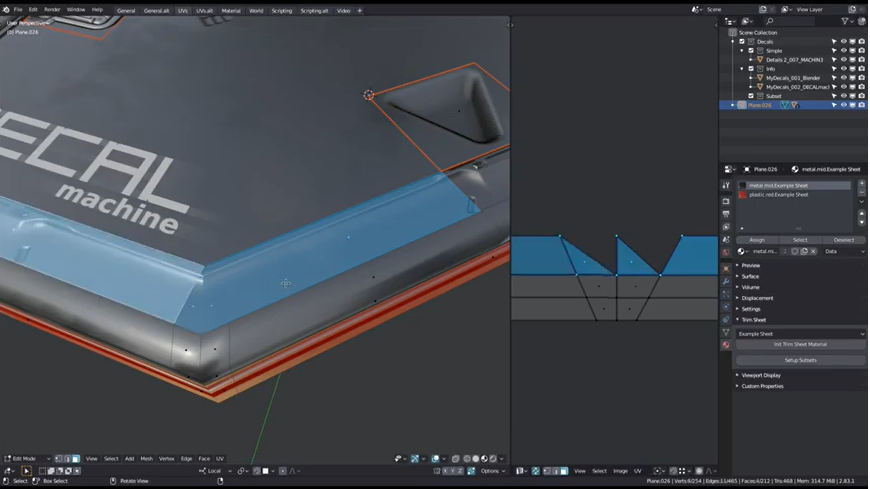Click outliner search field
This screenshot has height=489, width=870.
click(x=791, y=21)
